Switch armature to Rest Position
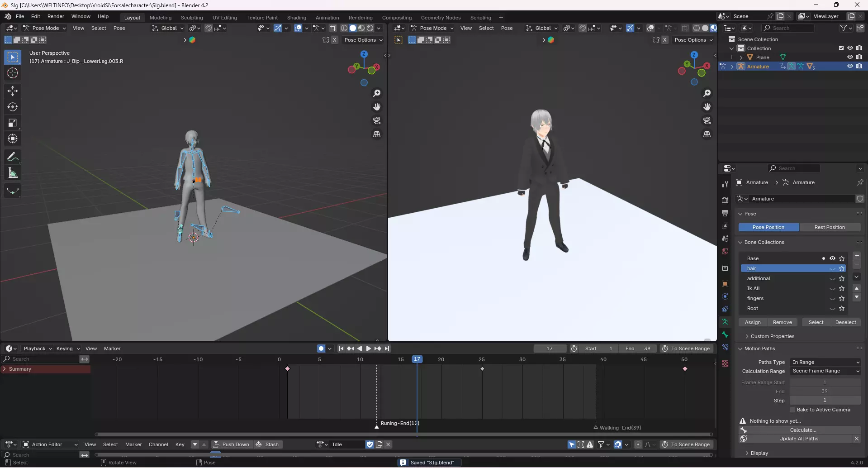This screenshot has width=868, height=468. 830,227
